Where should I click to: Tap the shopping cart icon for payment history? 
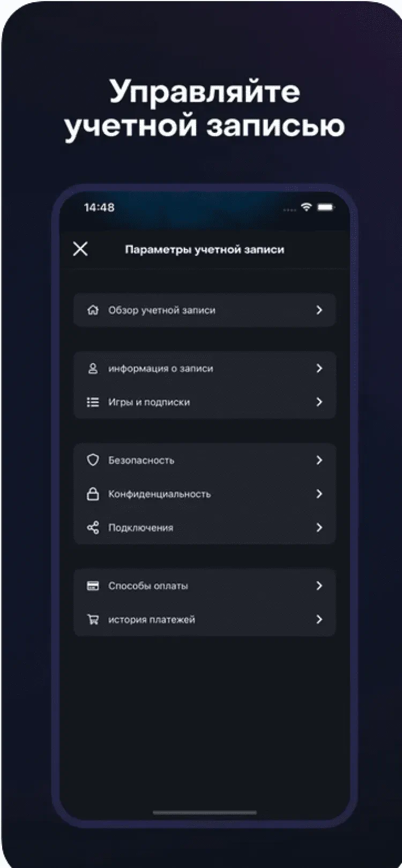tap(93, 620)
